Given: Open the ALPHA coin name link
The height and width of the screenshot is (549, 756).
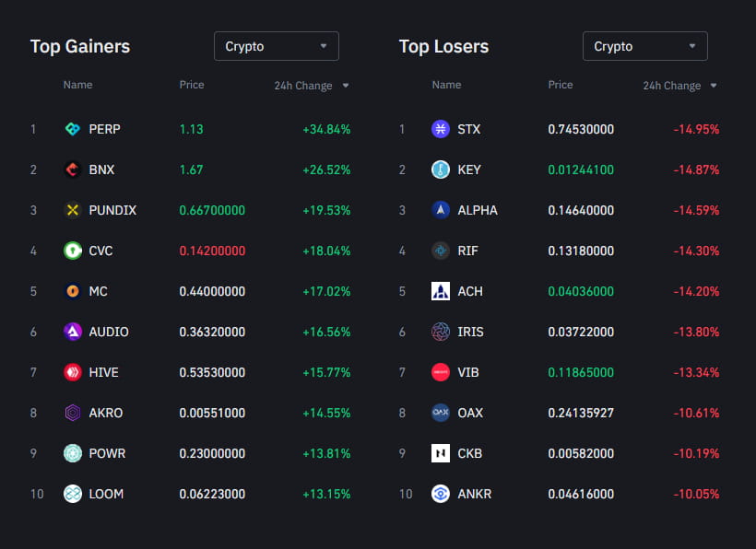Looking at the screenshot, I should pyautogui.click(x=478, y=210).
